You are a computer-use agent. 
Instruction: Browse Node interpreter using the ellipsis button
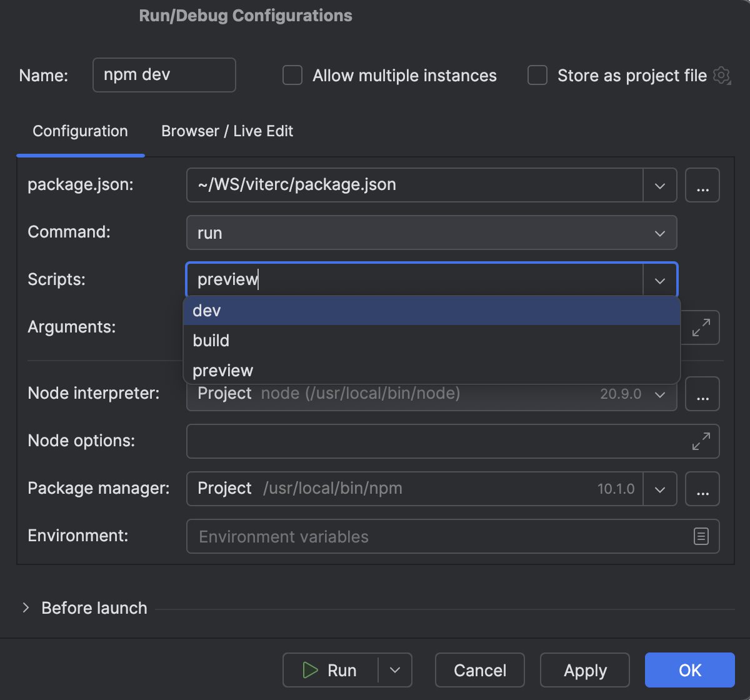702,394
